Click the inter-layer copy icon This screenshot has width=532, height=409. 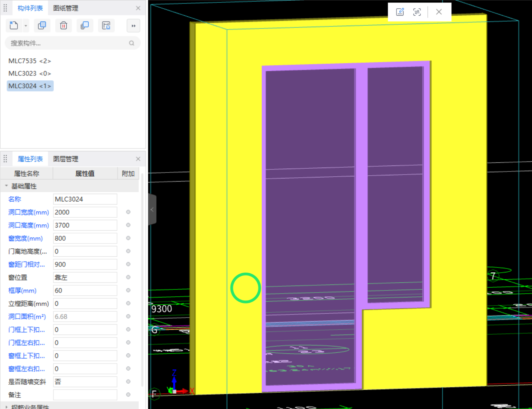85,25
